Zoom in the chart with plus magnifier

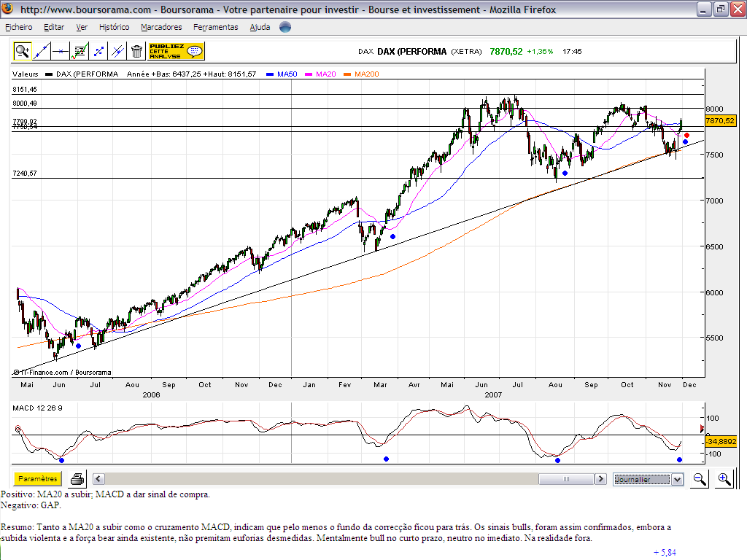pos(724,479)
